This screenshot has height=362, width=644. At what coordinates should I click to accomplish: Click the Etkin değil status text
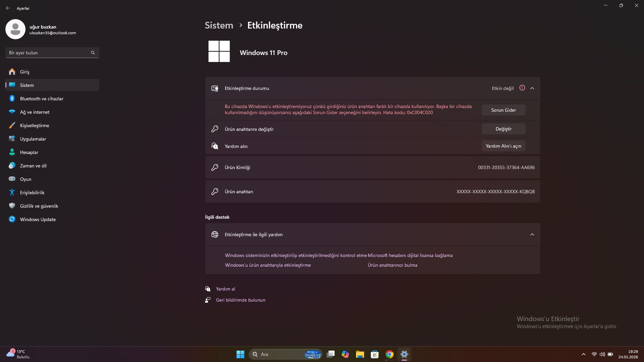pos(503,88)
